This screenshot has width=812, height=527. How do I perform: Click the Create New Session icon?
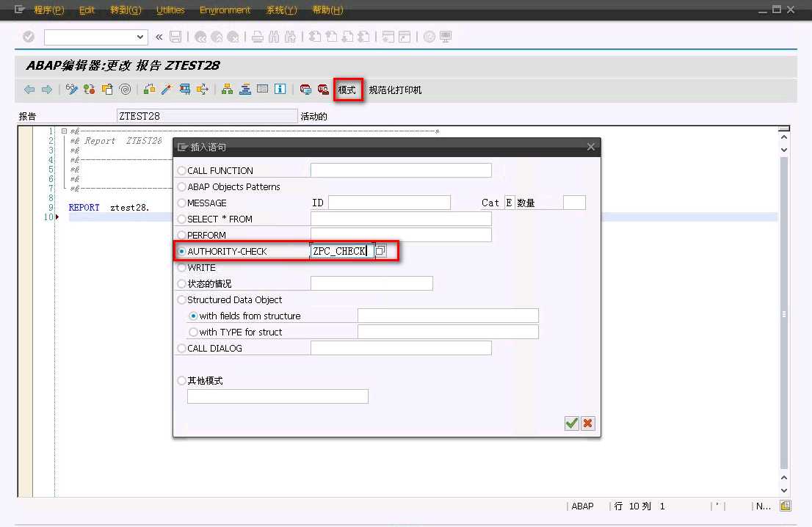(x=388, y=37)
